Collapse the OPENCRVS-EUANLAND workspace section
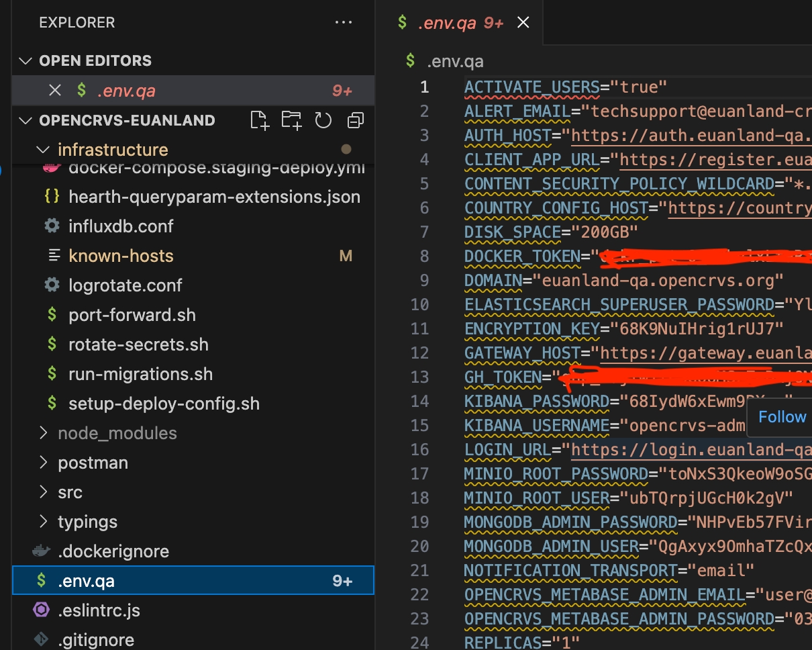 point(26,121)
